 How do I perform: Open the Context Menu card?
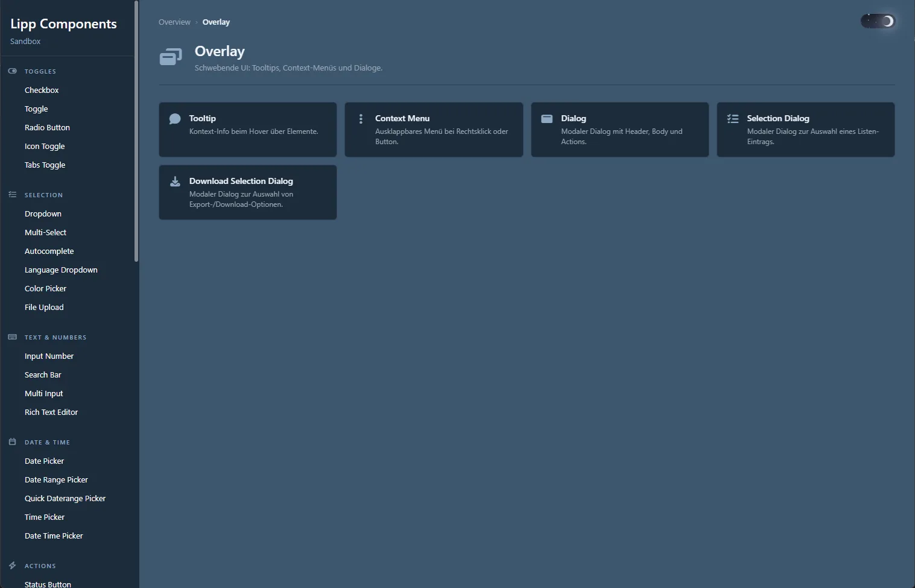pos(434,130)
